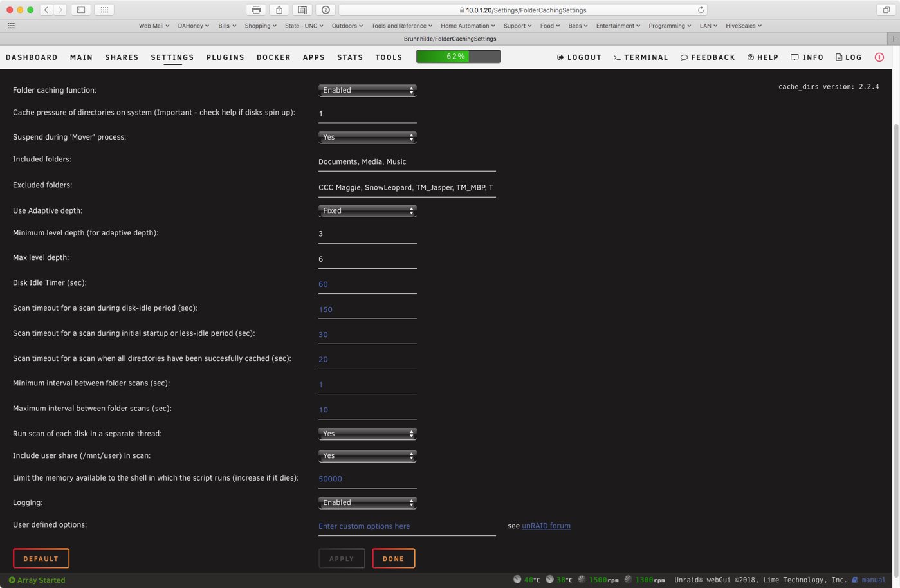Click the Done button

click(x=394, y=558)
